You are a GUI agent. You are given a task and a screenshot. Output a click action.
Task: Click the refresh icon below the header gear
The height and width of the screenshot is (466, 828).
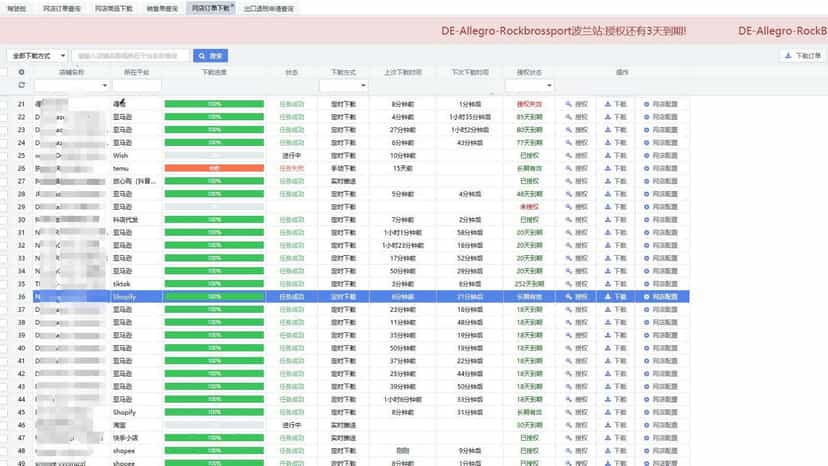21,85
